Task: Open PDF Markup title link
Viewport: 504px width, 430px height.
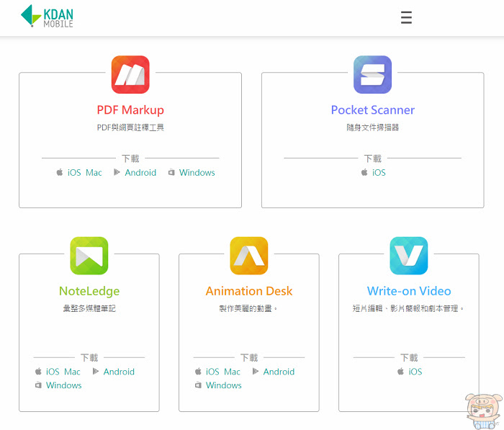Action: (x=130, y=110)
